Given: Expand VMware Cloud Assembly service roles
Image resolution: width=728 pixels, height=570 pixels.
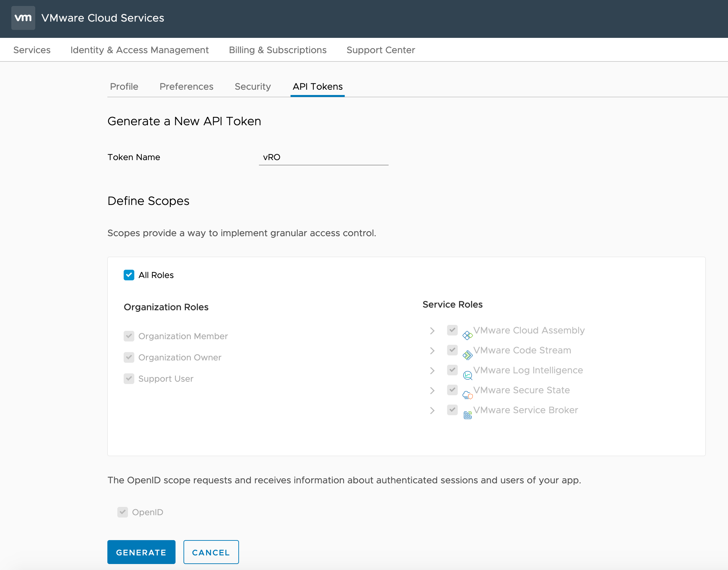Looking at the screenshot, I should [432, 331].
